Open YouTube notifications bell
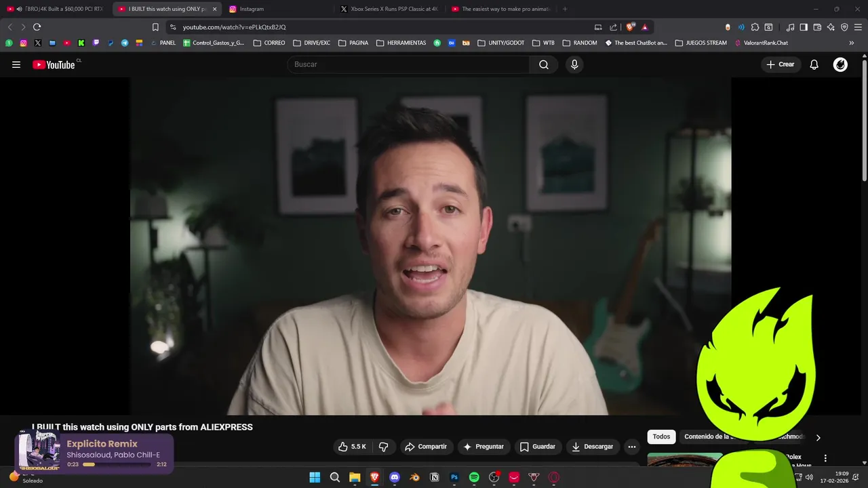 pos(814,64)
